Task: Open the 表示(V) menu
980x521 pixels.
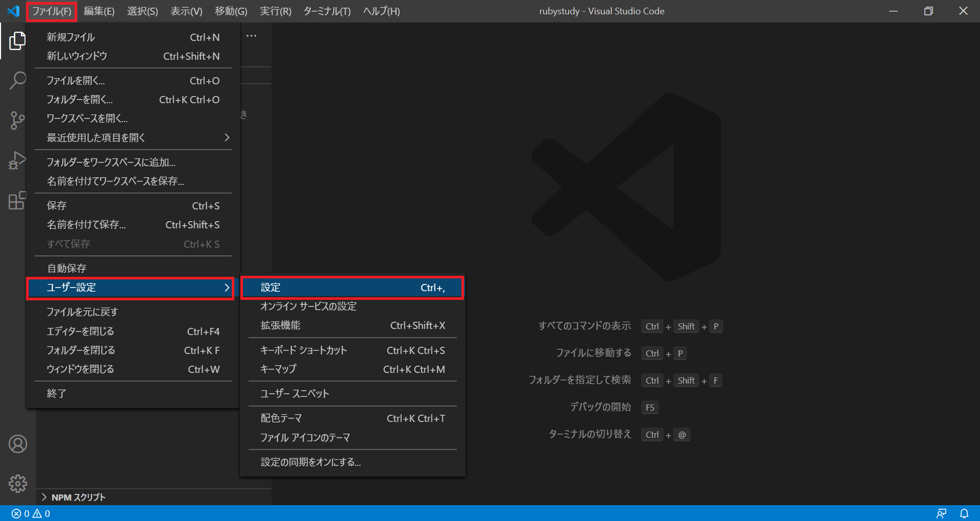Action: [186, 11]
